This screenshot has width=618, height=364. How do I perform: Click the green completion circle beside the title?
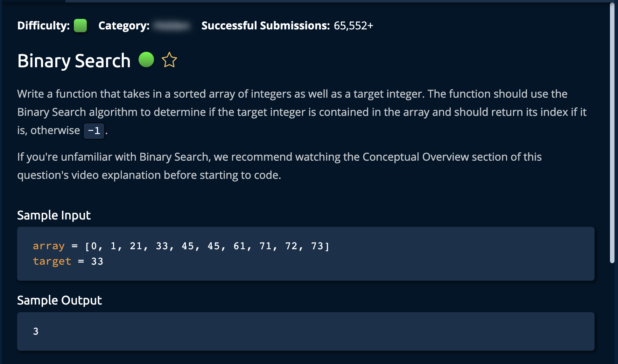pyautogui.click(x=146, y=59)
